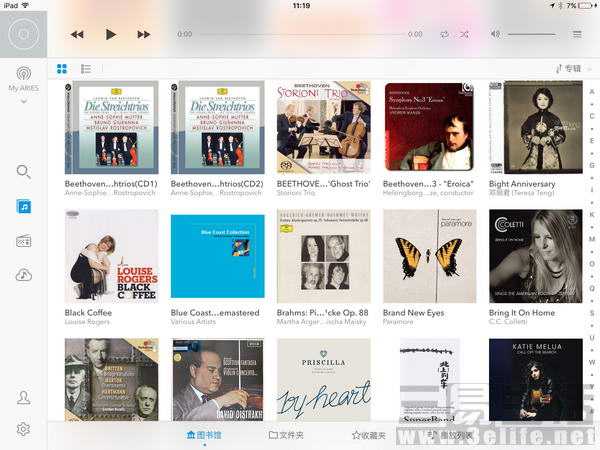Click artist name 'Paramore'
The image size is (600, 450).
point(398,322)
